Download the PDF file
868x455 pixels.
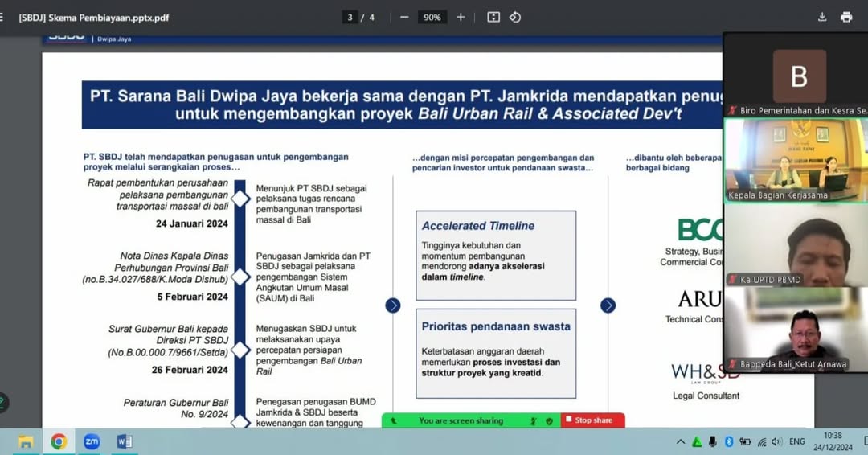822,17
